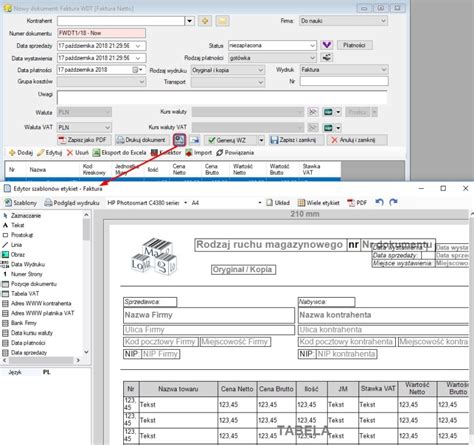The width and height of the screenshot is (474, 445).
Task: Open the Kontrahent dropdown arrow
Action: (x=189, y=21)
